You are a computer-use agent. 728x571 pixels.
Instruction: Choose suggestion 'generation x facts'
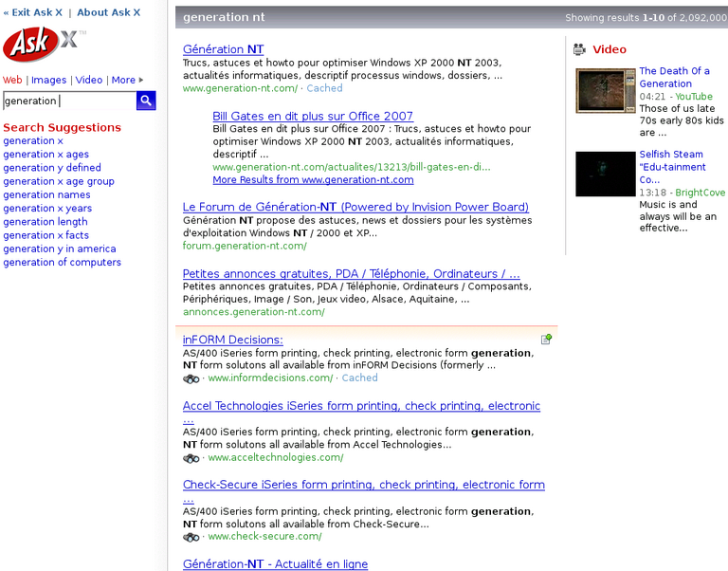(45, 235)
